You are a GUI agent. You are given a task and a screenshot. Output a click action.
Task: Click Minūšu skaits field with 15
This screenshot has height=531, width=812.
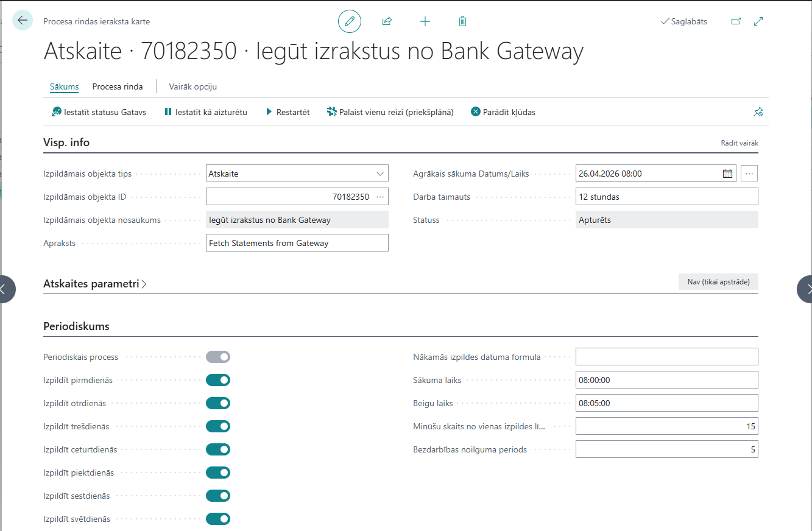tap(667, 426)
